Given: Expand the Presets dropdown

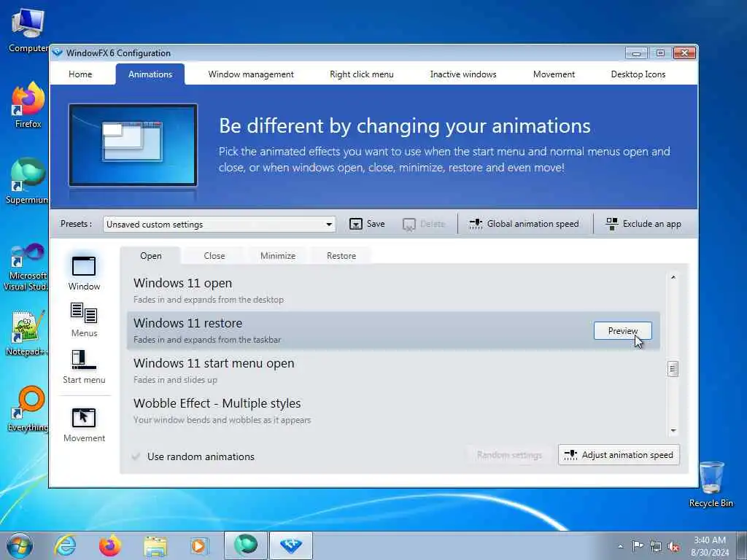Looking at the screenshot, I should coord(329,225).
